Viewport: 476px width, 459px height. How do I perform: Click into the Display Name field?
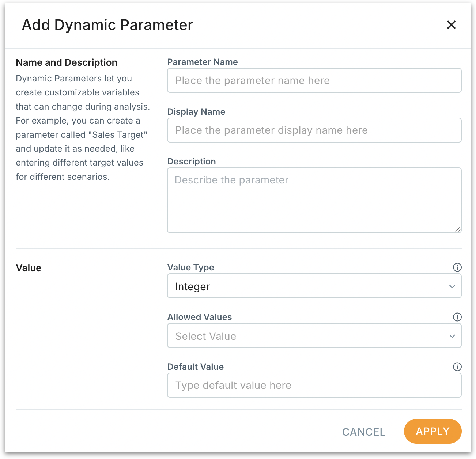314,130
